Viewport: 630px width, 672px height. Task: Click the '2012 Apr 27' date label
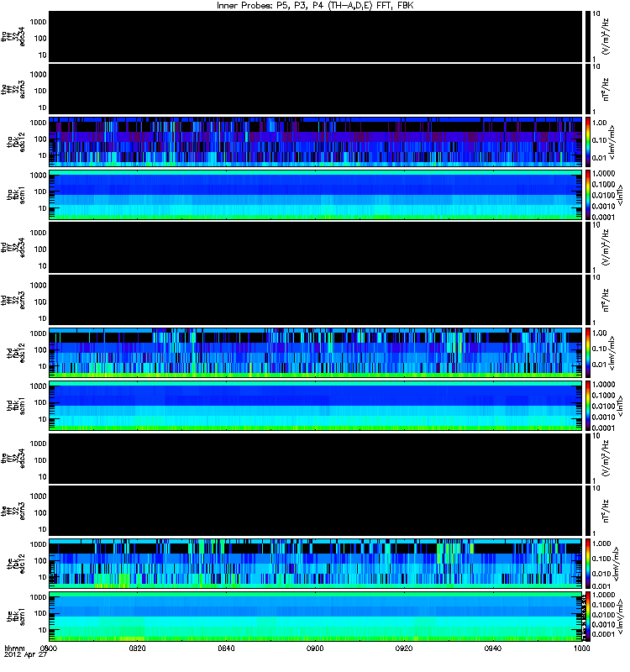[25, 654]
